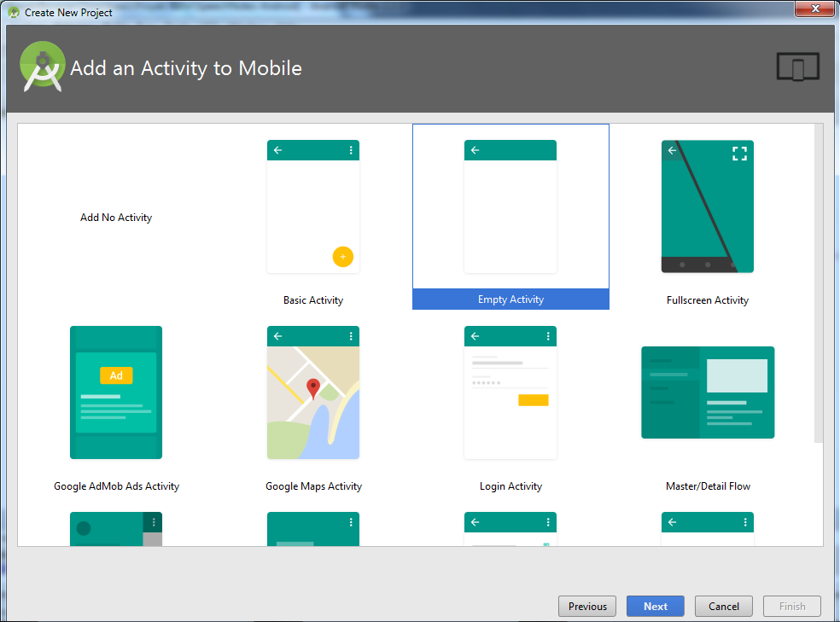840x622 pixels.
Task: Choose the Master/Detail Flow template thumbnail
Action: point(708,392)
